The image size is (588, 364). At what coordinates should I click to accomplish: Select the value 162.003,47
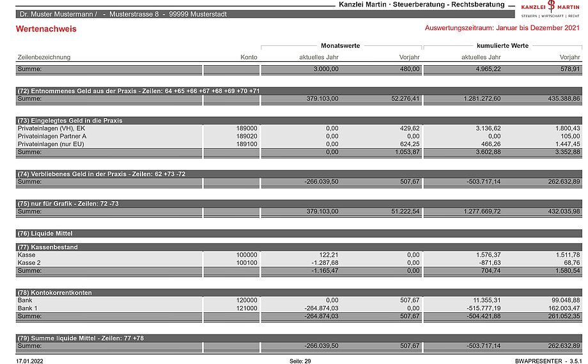564,308
